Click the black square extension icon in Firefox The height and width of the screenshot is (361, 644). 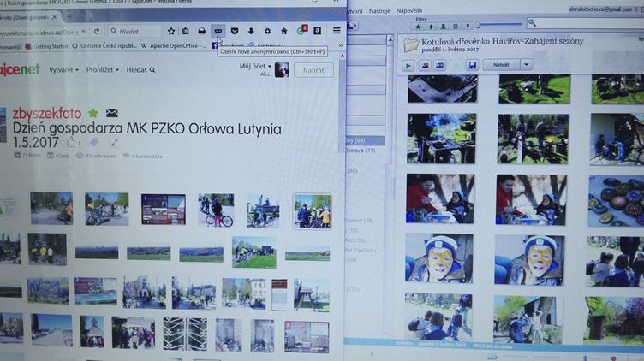(x=318, y=31)
